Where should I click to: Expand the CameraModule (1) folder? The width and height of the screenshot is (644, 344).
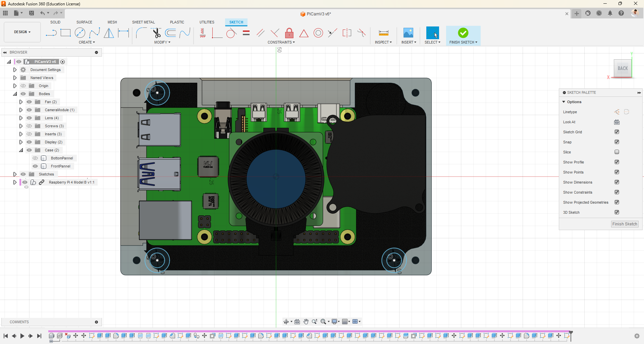point(21,110)
